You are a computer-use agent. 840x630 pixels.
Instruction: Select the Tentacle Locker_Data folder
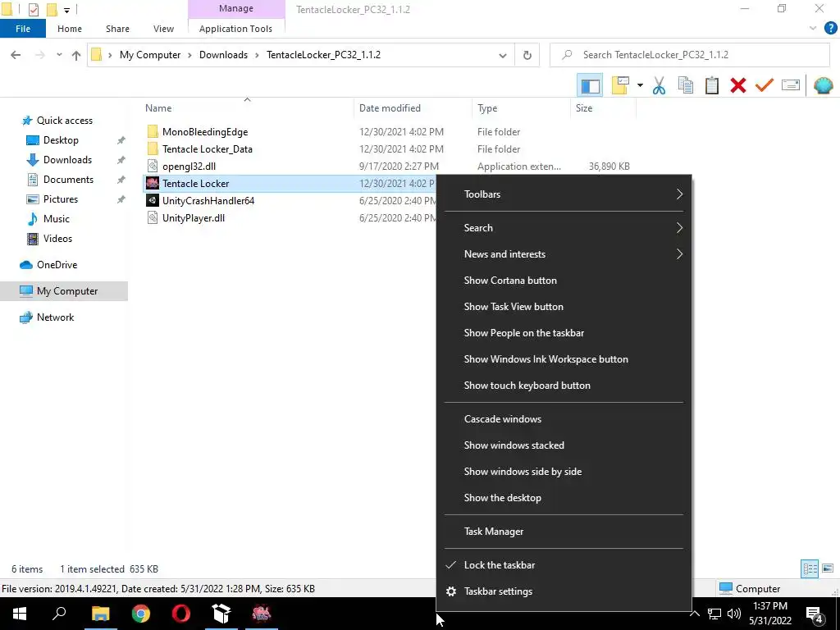[208, 149]
